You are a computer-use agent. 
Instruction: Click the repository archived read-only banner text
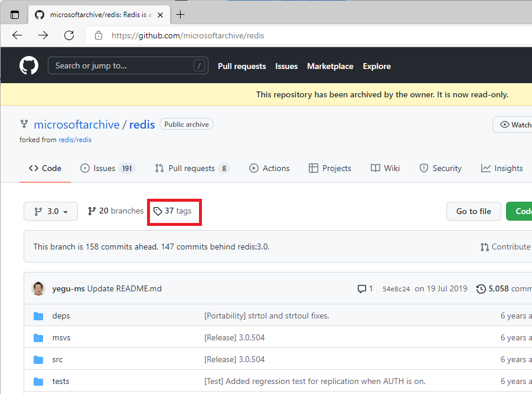(382, 94)
